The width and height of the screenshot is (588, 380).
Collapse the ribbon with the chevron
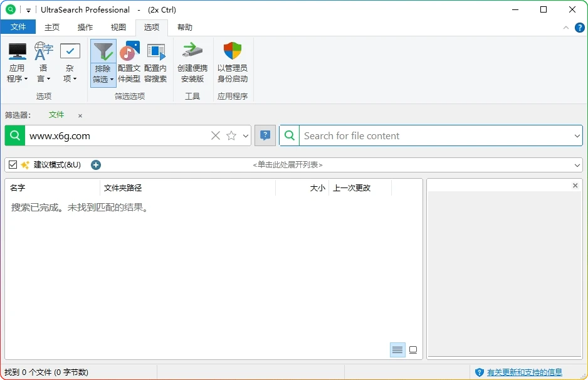tap(566, 28)
